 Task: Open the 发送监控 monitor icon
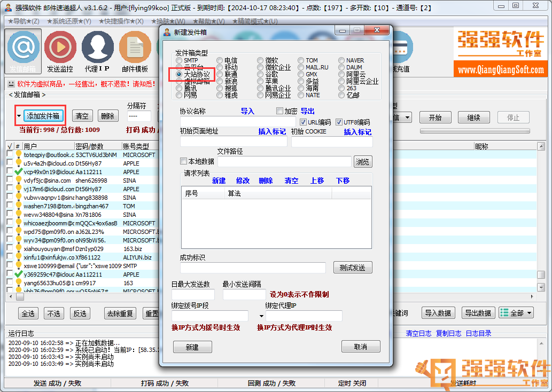(60, 51)
